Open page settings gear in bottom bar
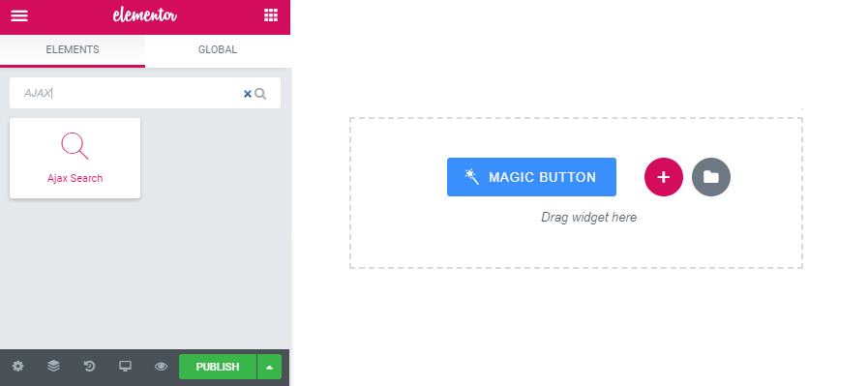The image size is (868, 386). [x=18, y=366]
